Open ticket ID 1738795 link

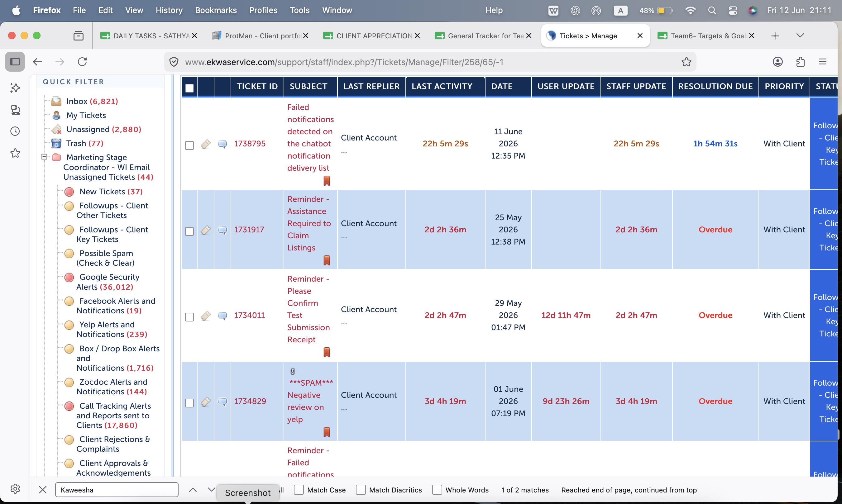[250, 144]
